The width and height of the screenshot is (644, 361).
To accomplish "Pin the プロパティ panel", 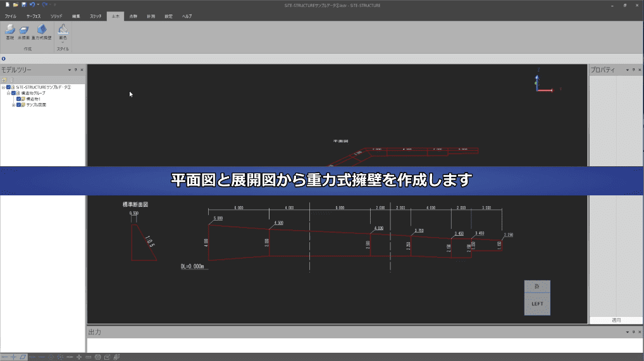I will point(633,70).
